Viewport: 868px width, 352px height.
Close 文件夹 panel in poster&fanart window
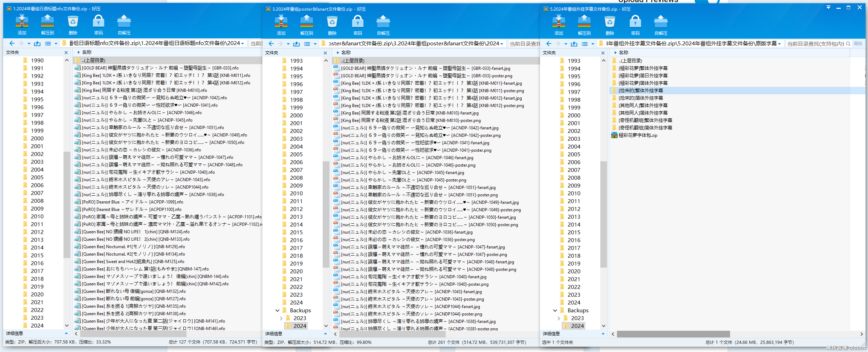click(x=325, y=53)
